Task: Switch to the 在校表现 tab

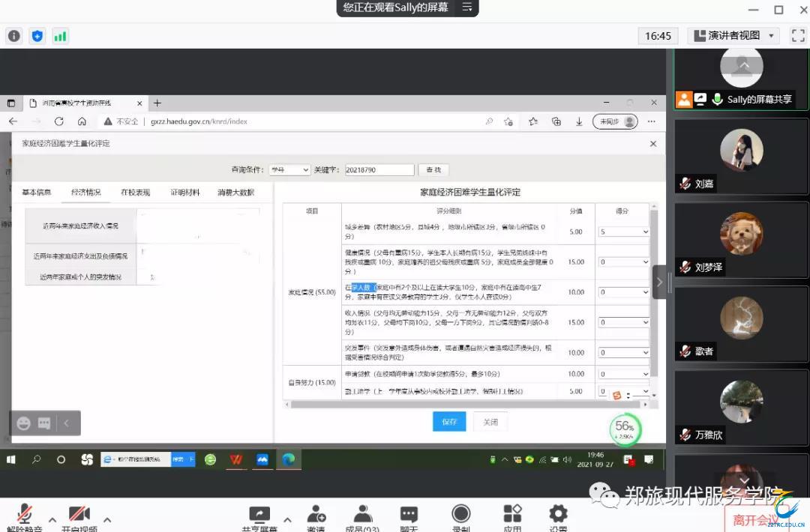Action: click(135, 193)
